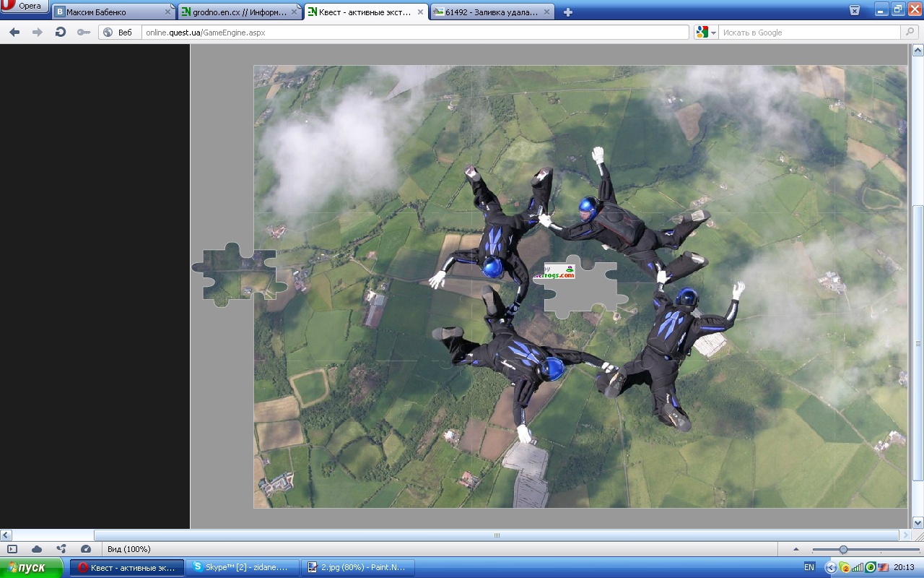Image resolution: width=924 pixels, height=578 pixels.
Task: Close the Максим Бабенко tab
Action: coord(168,12)
